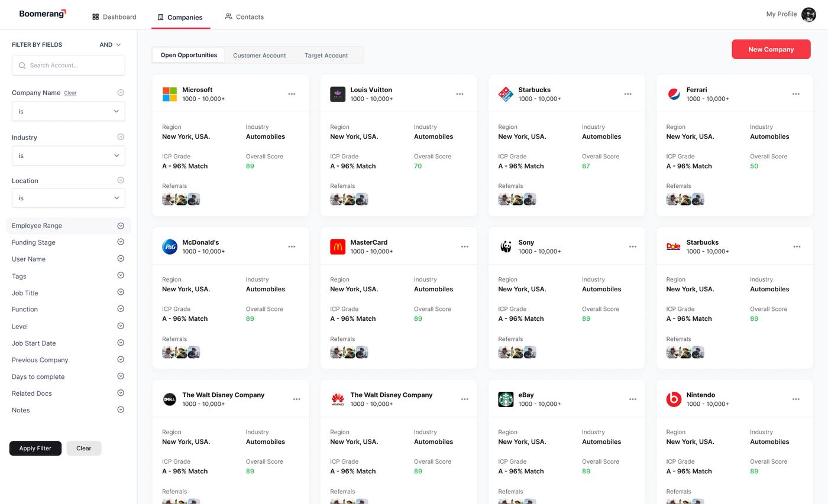The image size is (828, 504).
Task: Switch to the Customer Account tab
Action: click(x=259, y=56)
